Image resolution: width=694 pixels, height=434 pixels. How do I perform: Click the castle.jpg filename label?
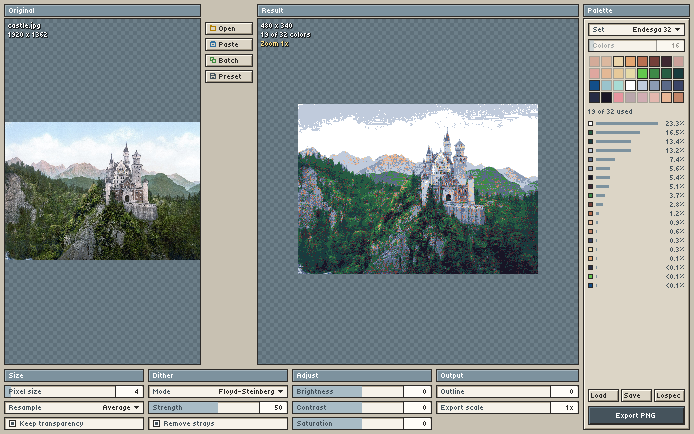(24, 26)
